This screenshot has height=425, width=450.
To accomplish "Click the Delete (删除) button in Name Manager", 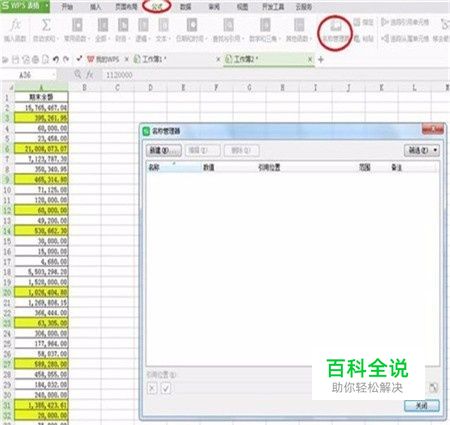I will (x=241, y=150).
